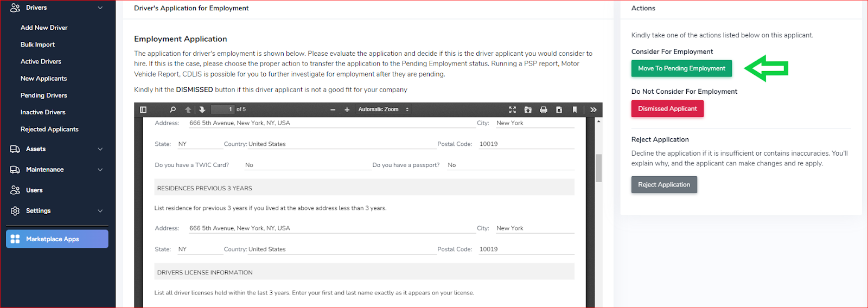
Task: Go to Pending Drivers
Action: (43, 95)
